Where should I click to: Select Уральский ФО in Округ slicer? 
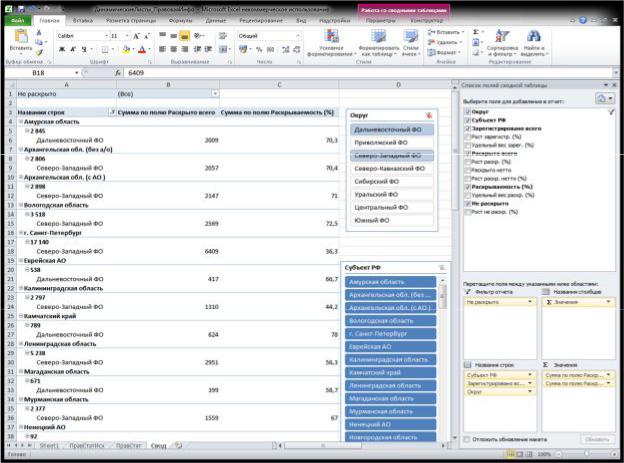click(392, 194)
